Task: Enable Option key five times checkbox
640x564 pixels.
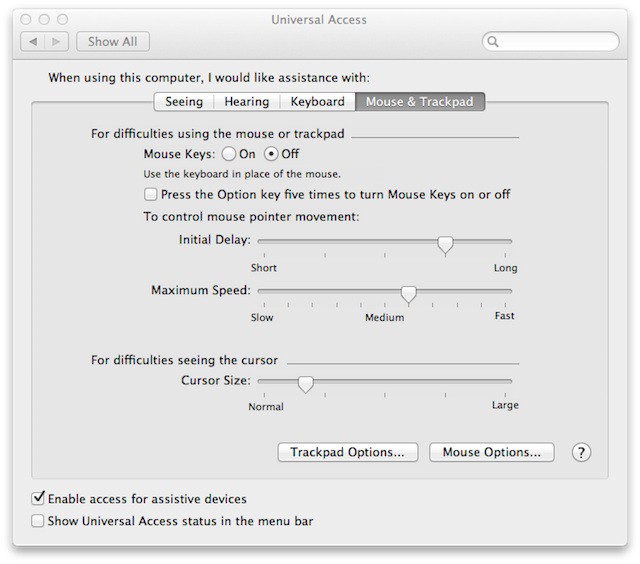Action: click(x=151, y=194)
